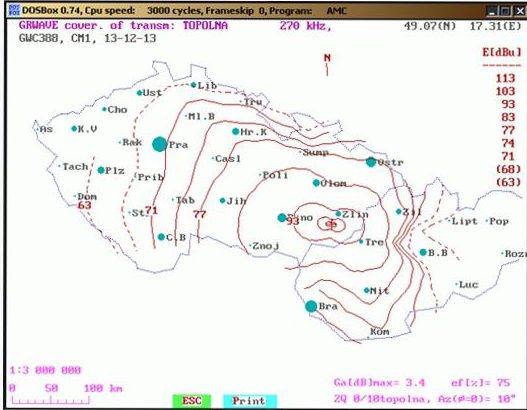Click the cyan Print button

tap(249, 401)
